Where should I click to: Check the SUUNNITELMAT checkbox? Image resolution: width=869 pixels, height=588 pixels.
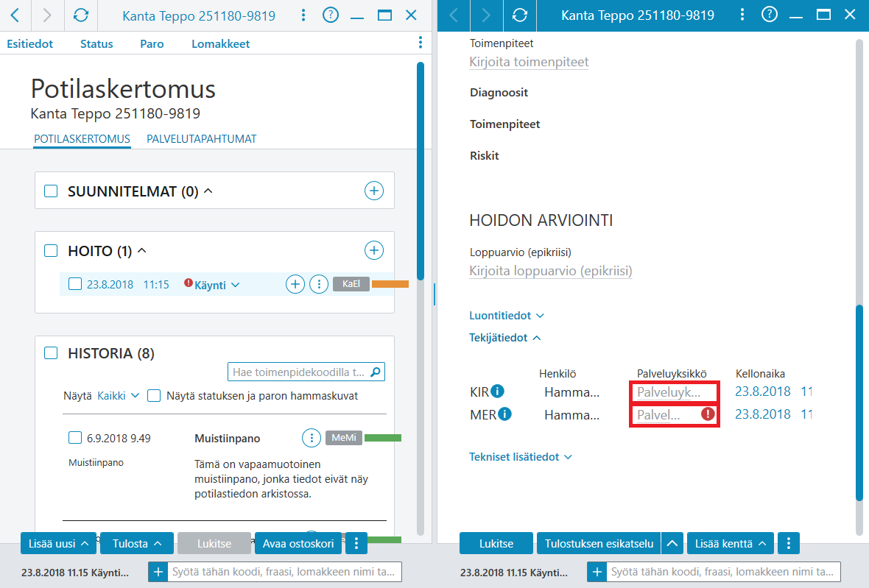[x=51, y=191]
